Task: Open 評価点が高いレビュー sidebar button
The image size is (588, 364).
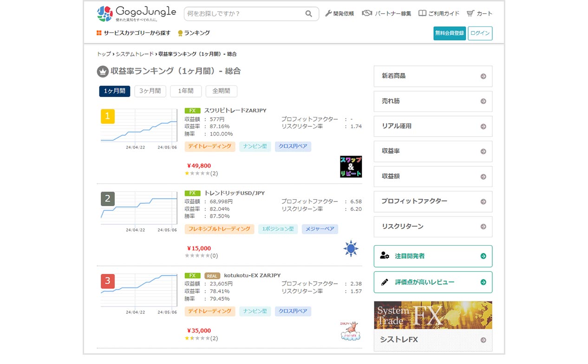Action: click(433, 282)
